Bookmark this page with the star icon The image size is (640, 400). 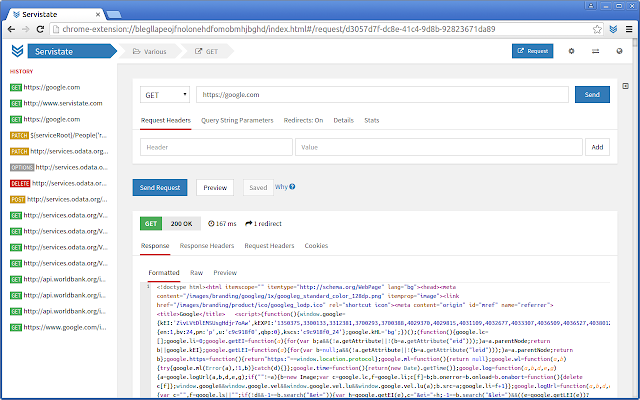pos(597,29)
